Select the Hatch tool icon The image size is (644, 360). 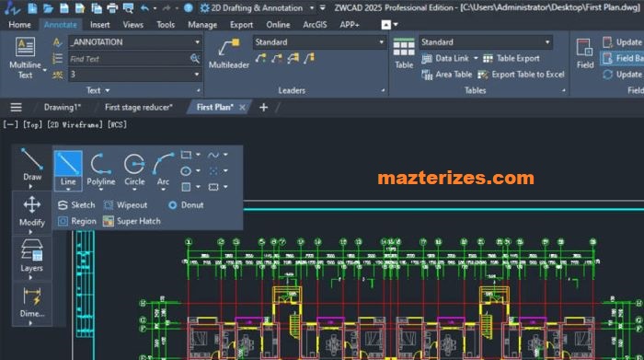pyautogui.click(x=186, y=187)
